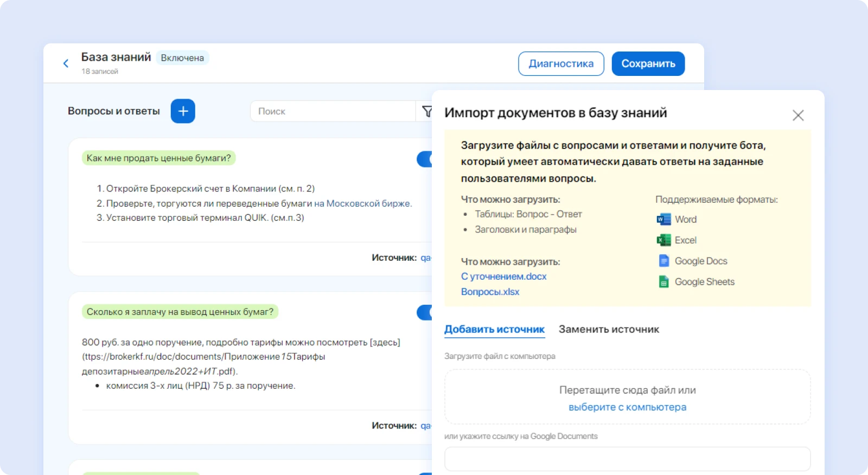Open the filter funnel icon by search

pos(426,111)
